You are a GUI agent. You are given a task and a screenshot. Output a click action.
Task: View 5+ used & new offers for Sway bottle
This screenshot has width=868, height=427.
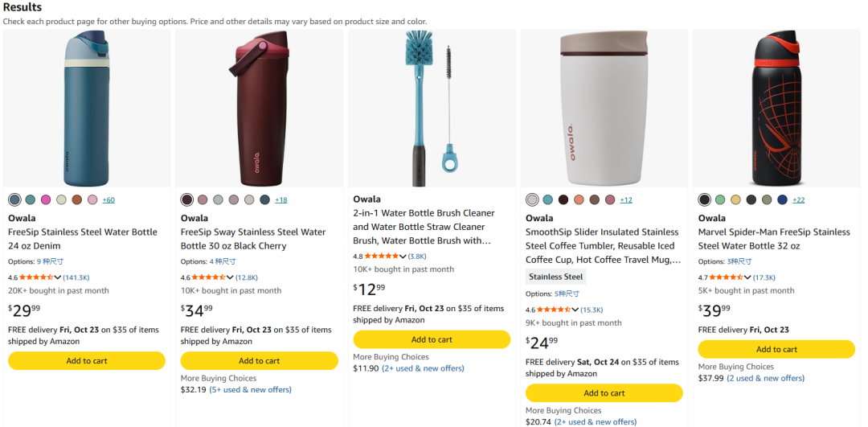(x=250, y=390)
